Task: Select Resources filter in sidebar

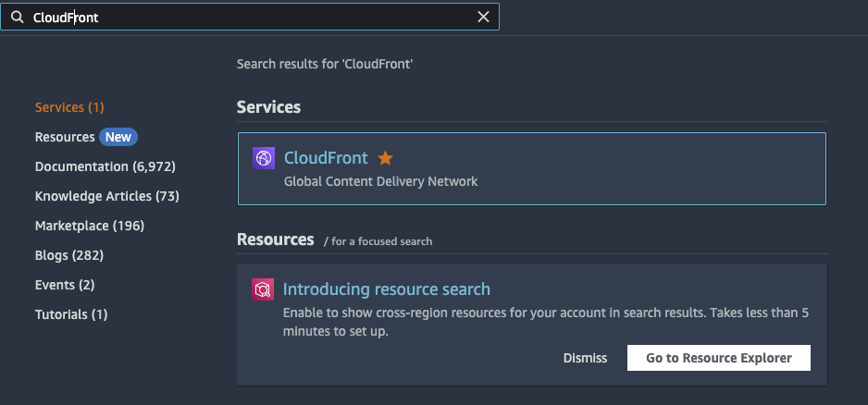Action: coord(65,137)
